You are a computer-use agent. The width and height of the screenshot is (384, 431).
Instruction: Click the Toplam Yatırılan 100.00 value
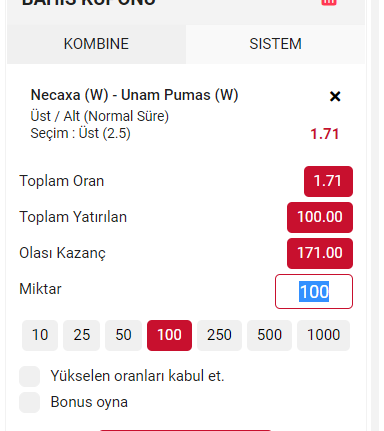[x=320, y=217]
